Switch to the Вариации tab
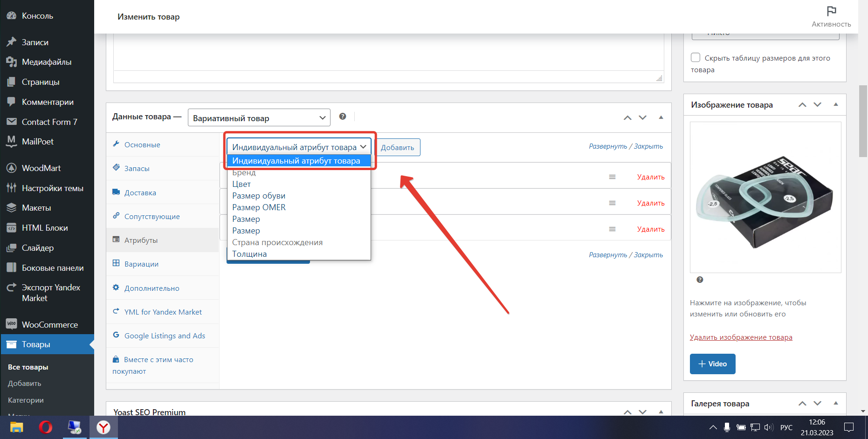The image size is (868, 439). (x=141, y=263)
